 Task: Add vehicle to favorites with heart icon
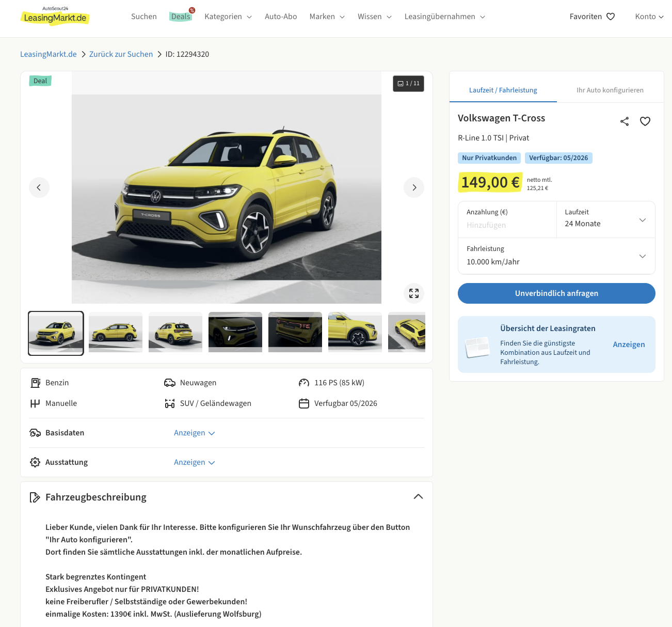point(645,121)
